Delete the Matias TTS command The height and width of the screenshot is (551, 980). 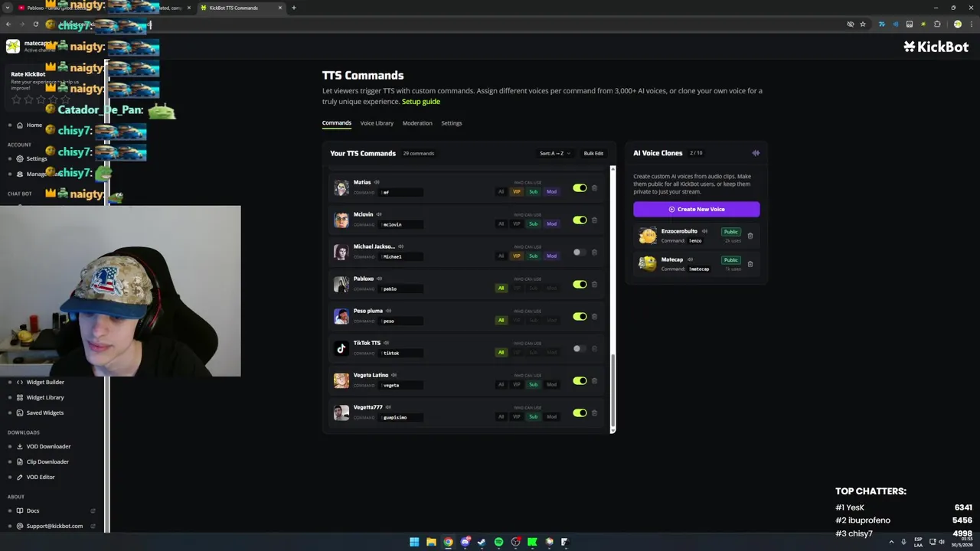pos(594,187)
